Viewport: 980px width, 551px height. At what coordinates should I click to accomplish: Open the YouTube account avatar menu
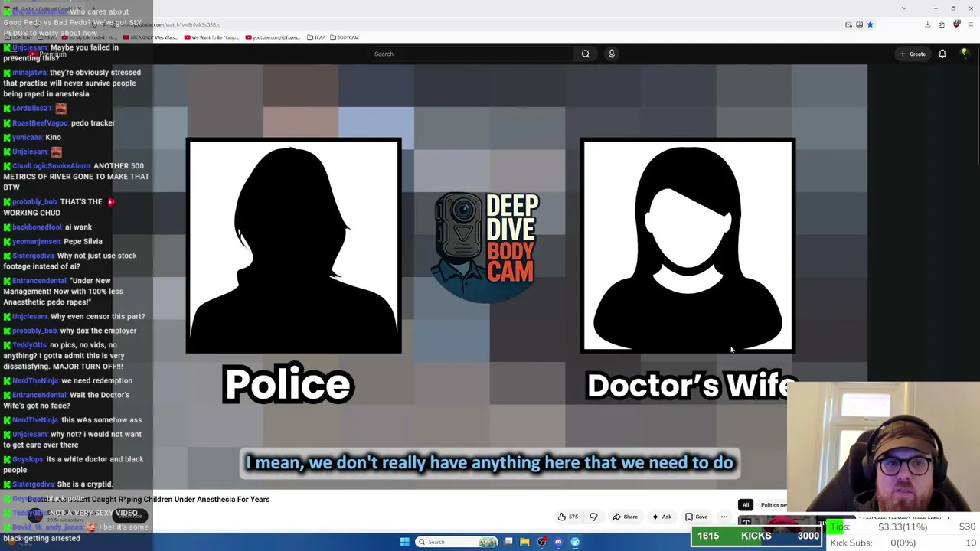point(965,54)
